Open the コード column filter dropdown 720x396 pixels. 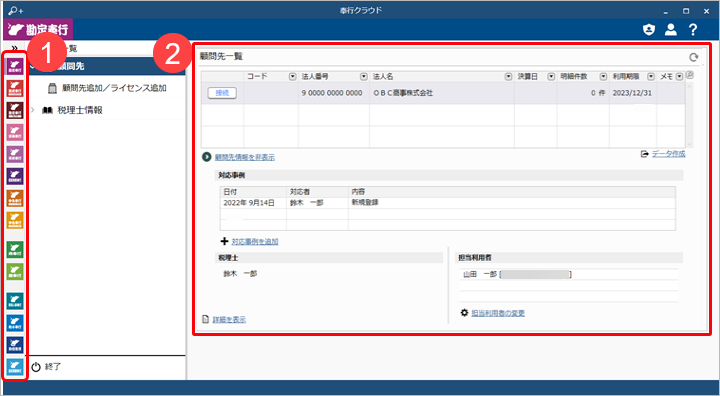292,77
